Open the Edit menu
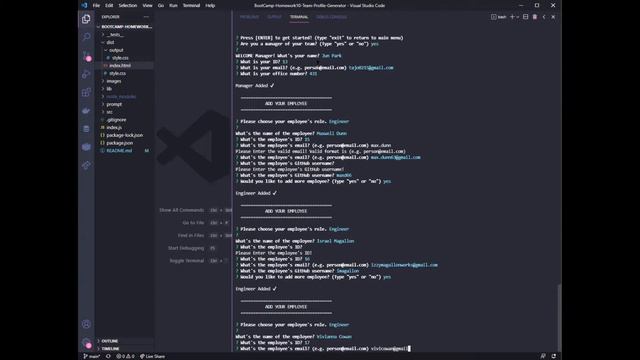The width and height of the screenshot is (640, 360). click(109, 6)
